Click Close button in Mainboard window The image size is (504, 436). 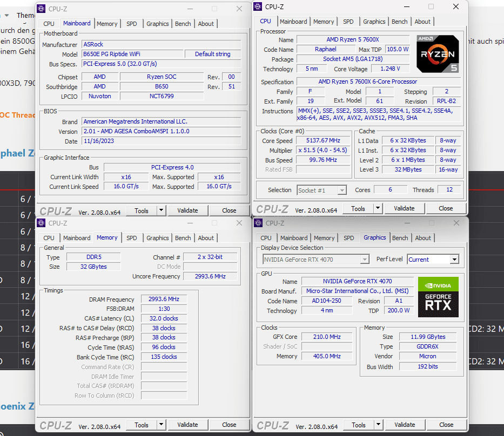click(229, 210)
